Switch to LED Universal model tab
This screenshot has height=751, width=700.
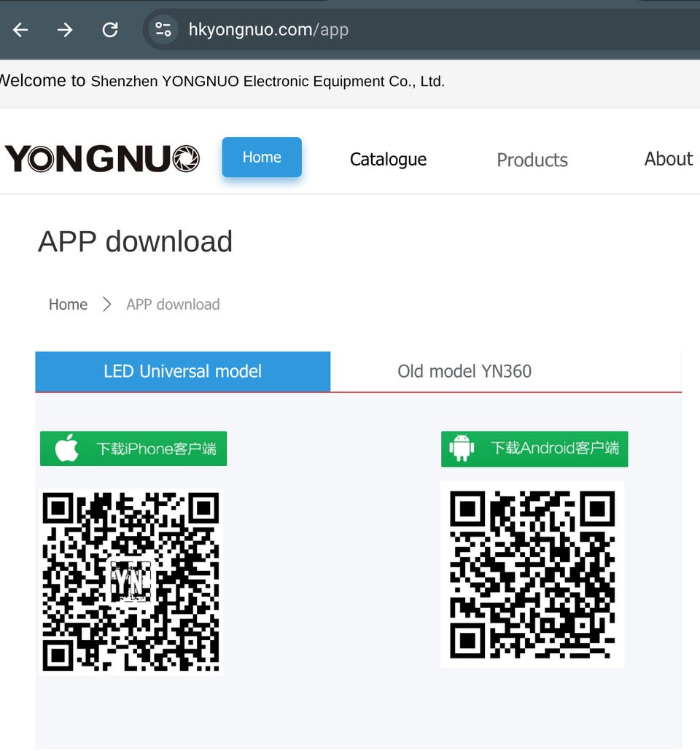pyautogui.click(x=182, y=371)
